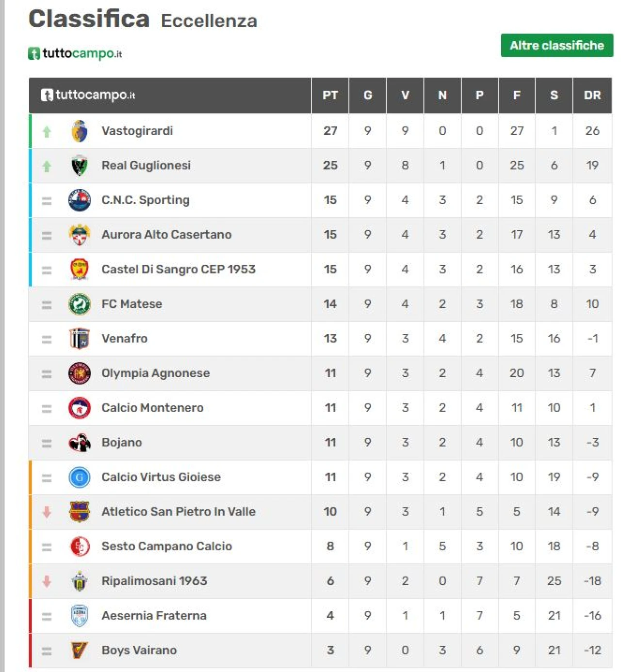The height and width of the screenshot is (672, 621).
Task: Open the C.N.C. Sporting club logo
Action: (x=80, y=200)
